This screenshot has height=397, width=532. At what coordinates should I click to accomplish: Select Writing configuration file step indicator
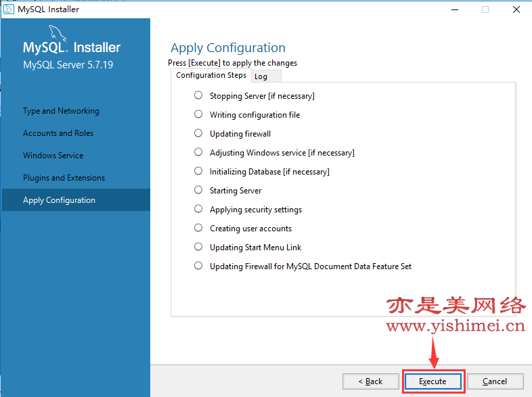coord(198,114)
